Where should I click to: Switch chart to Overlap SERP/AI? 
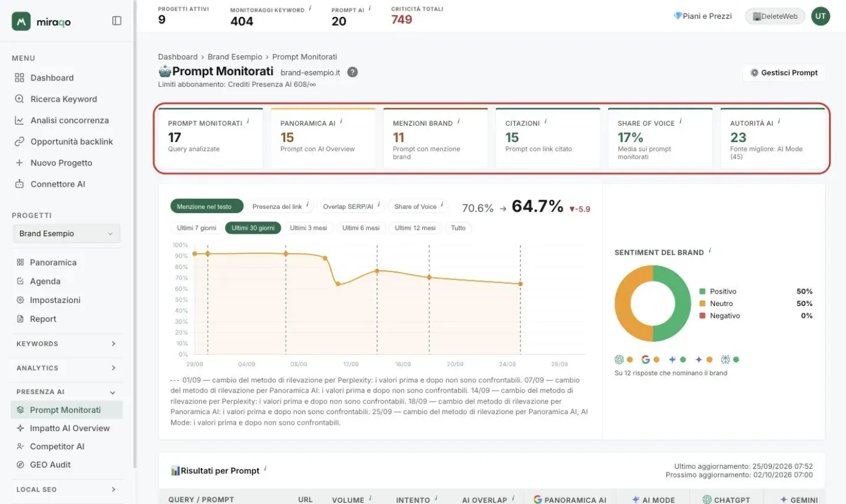[351, 206]
